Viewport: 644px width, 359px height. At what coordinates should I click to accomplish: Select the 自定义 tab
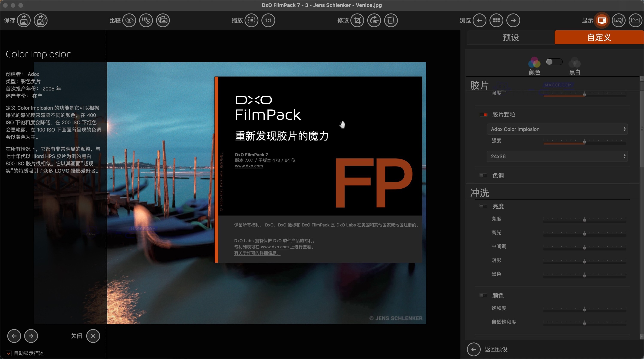(599, 37)
